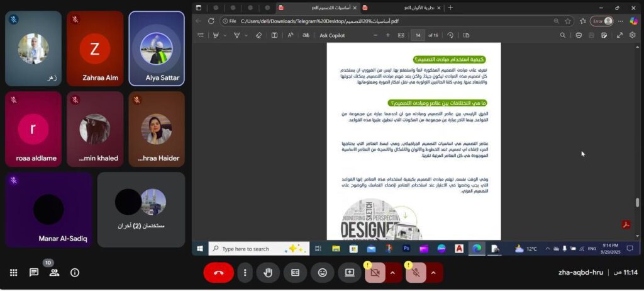Click the Fit to width icon
Image resolution: width=644 pixels, height=291 pixels.
(x=401, y=35)
